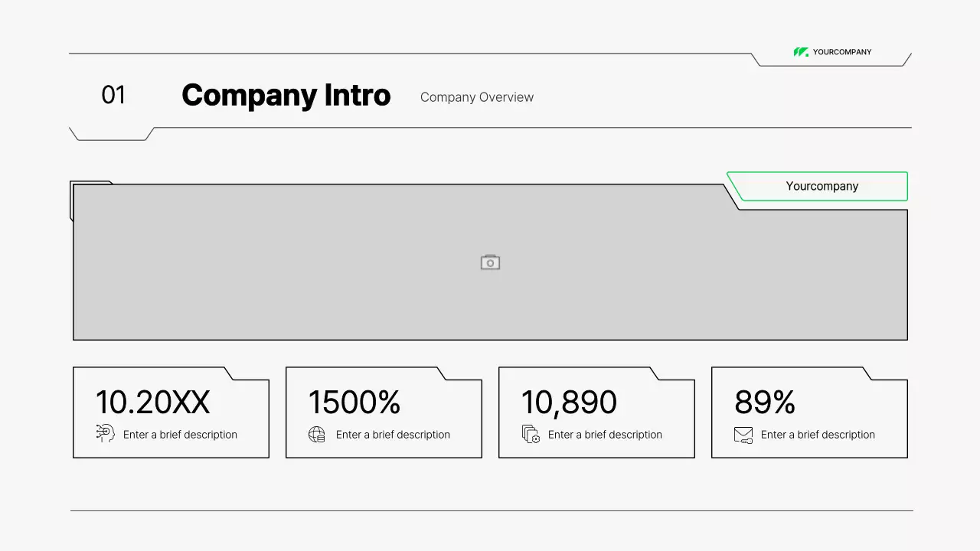Select the 89% statistic text
The width and height of the screenshot is (980, 551).
click(x=764, y=403)
